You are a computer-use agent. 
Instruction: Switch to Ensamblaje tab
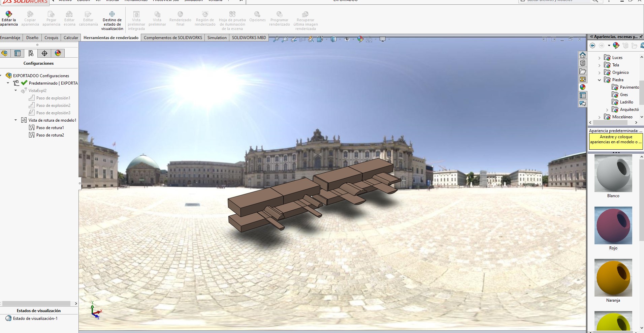(x=10, y=37)
